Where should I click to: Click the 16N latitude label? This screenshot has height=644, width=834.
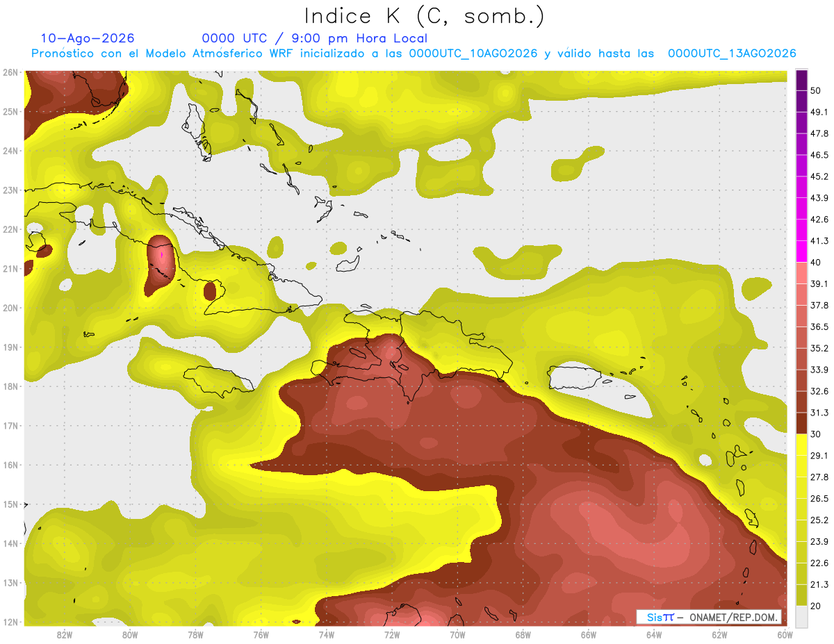[10, 465]
